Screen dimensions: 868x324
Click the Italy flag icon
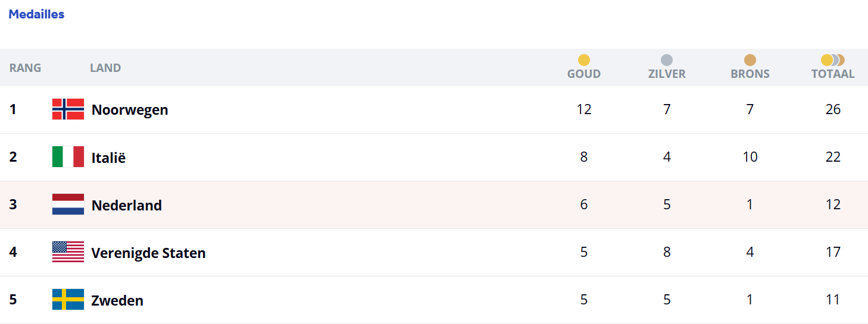[68, 157]
